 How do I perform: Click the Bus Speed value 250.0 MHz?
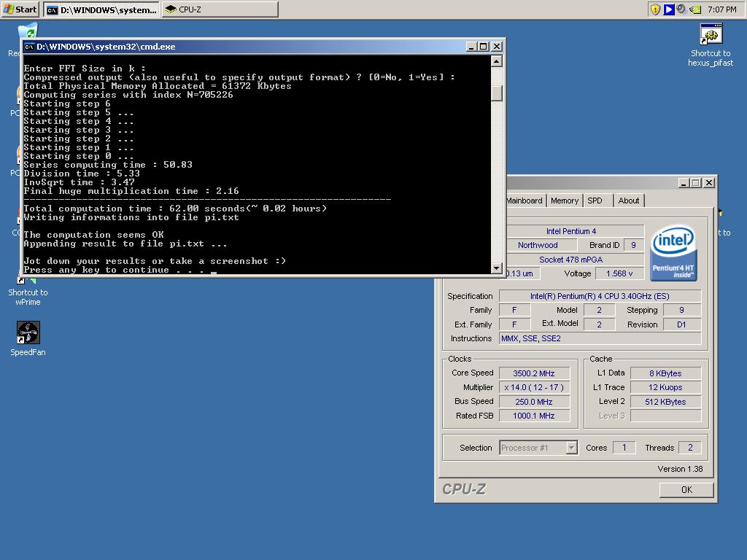click(533, 402)
